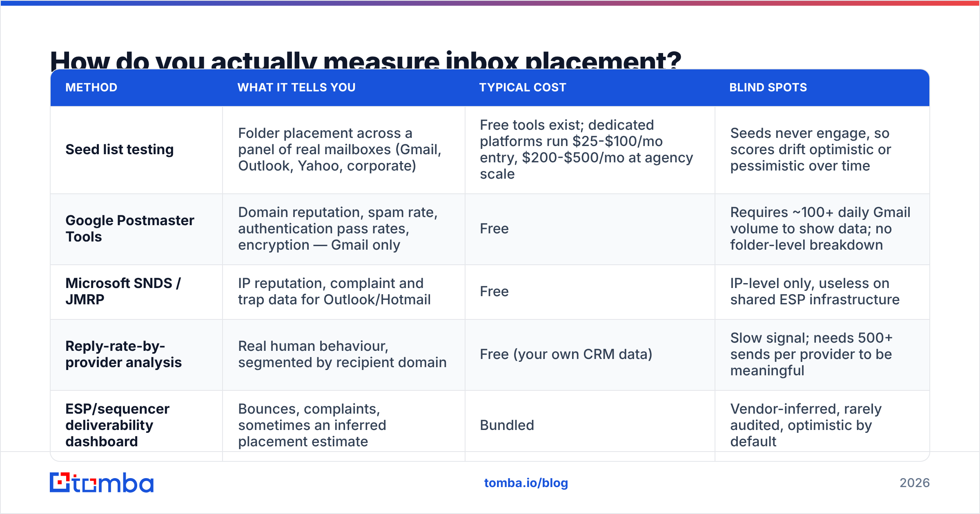Click Seeds never engage blind spot text
The height and width of the screenshot is (514, 980).
pyautogui.click(x=811, y=149)
